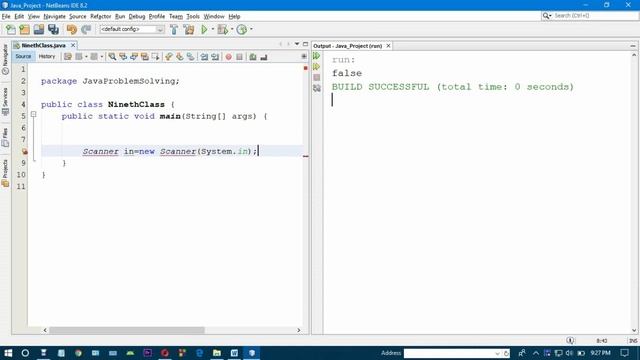
Task: Click the Debug Project icon
Action: click(222, 29)
